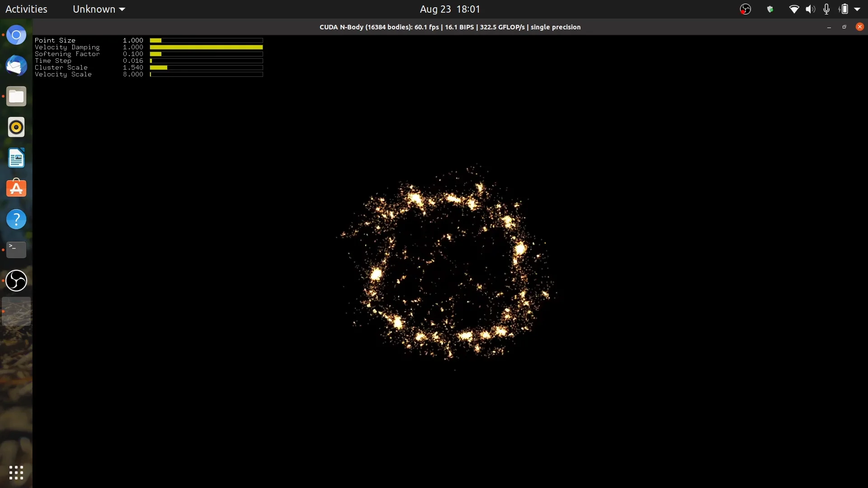This screenshot has width=868, height=488.
Task: Click the OBS Studio icon in dock
Action: click(16, 281)
